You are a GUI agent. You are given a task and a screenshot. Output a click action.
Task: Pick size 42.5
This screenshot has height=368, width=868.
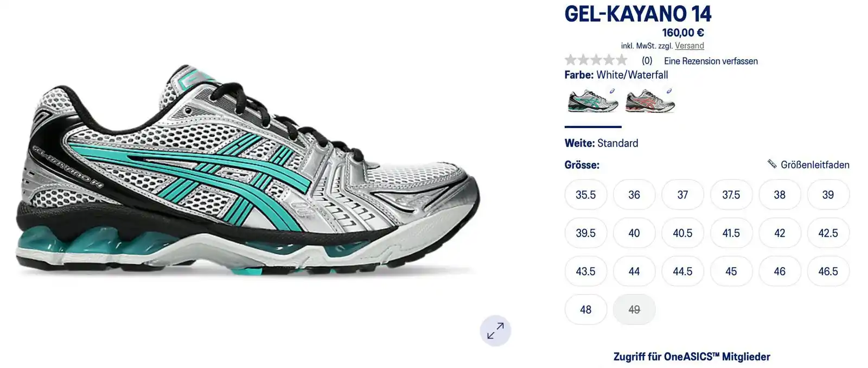click(x=828, y=233)
